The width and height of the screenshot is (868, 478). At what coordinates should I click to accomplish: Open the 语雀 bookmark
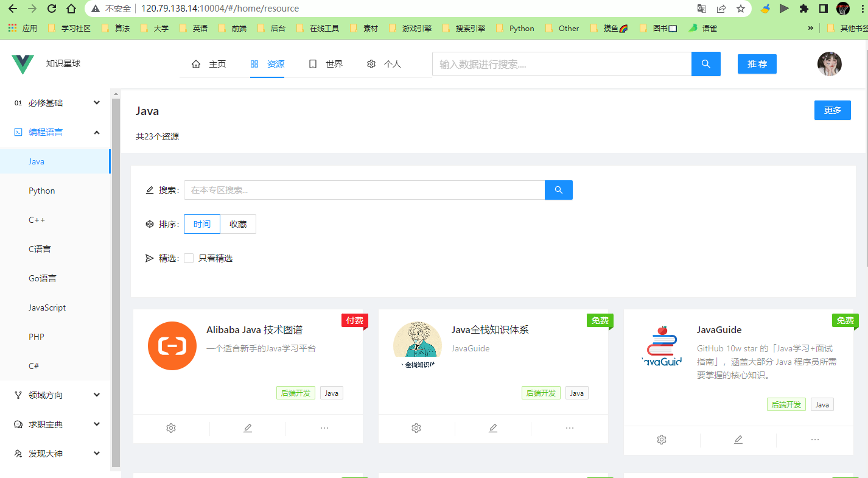click(x=703, y=28)
